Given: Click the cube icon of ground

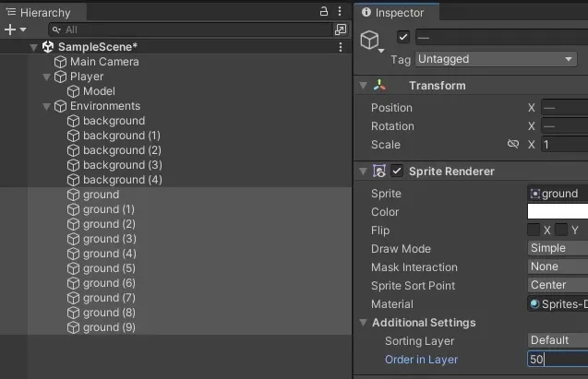Looking at the screenshot, I should coord(73,195).
